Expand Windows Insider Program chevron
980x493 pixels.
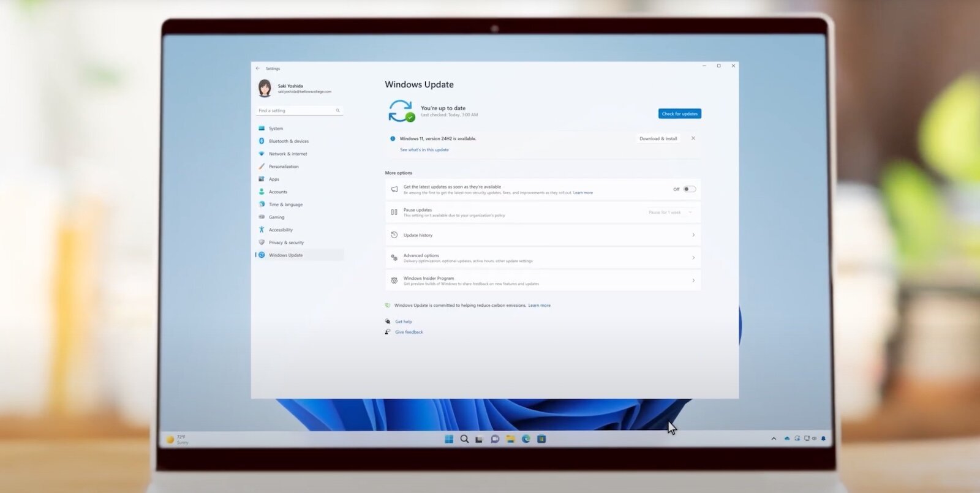693,280
